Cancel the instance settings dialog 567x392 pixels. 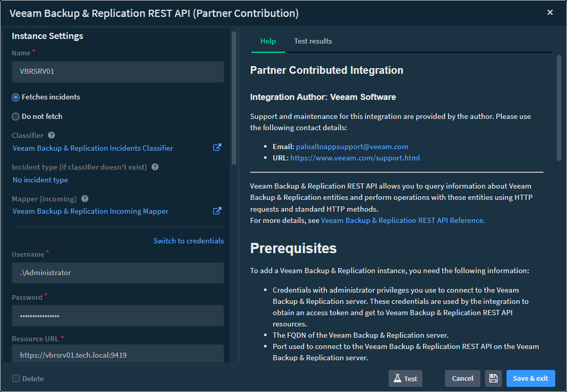pyautogui.click(x=462, y=378)
